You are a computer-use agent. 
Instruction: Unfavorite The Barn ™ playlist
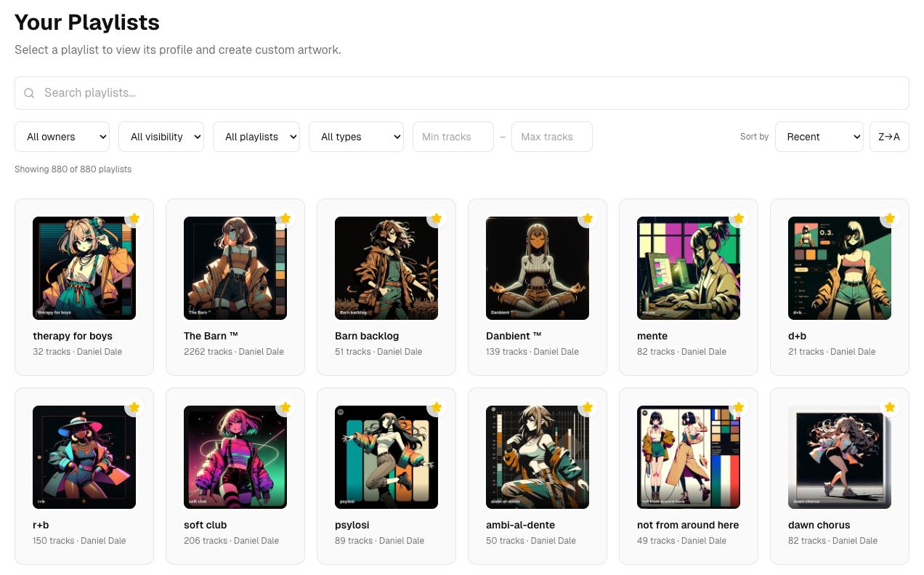(285, 218)
